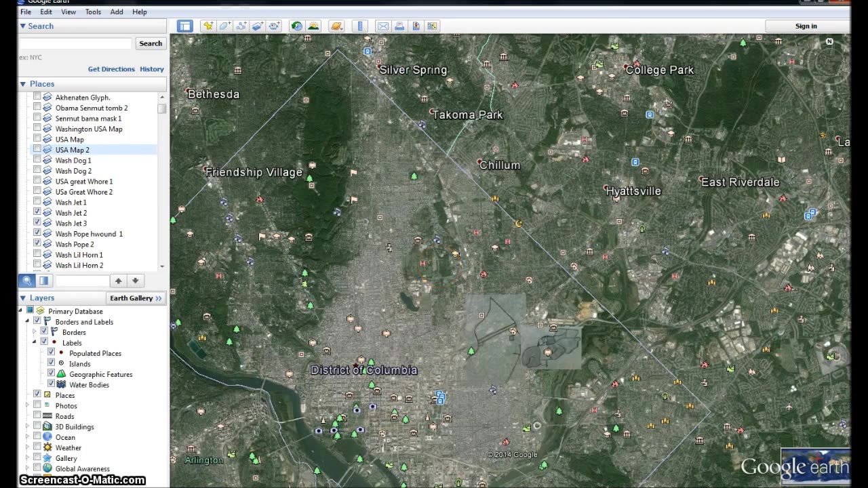Open the planet switcher icon
Image resolution: width=868 pixels, height=488 pixels.
[x=336, y=26]
